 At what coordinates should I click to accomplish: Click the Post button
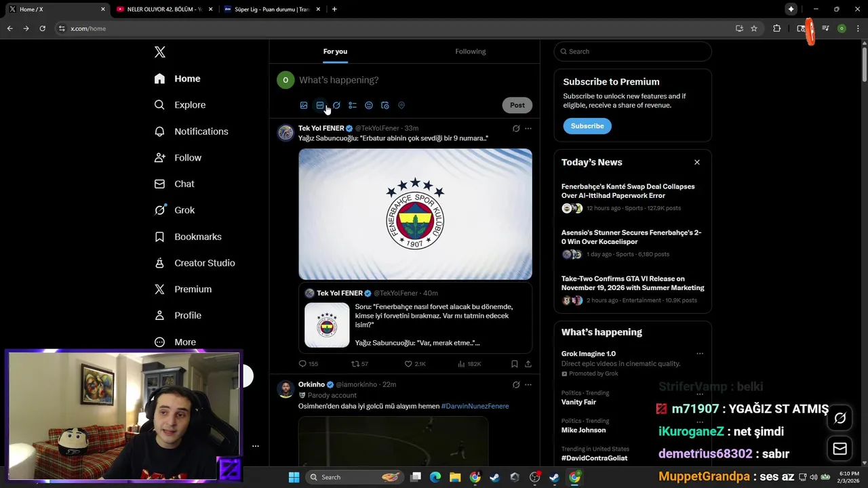click(517, 105)
